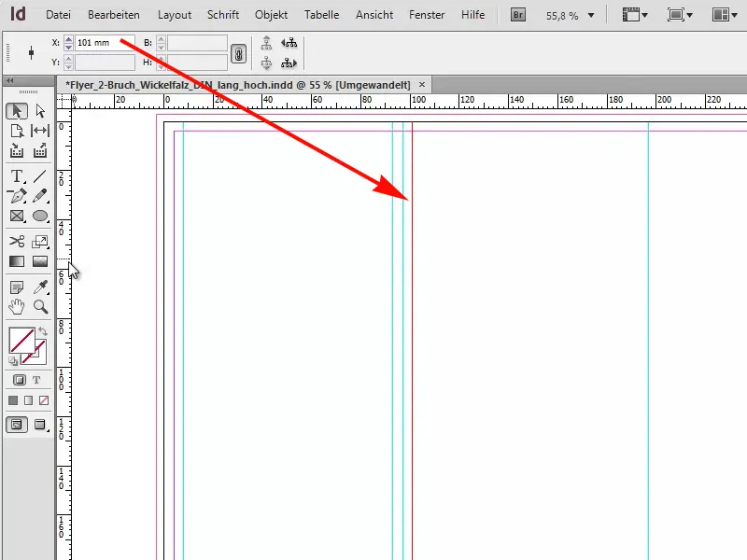Select the Gap tool

click(40, 131)
